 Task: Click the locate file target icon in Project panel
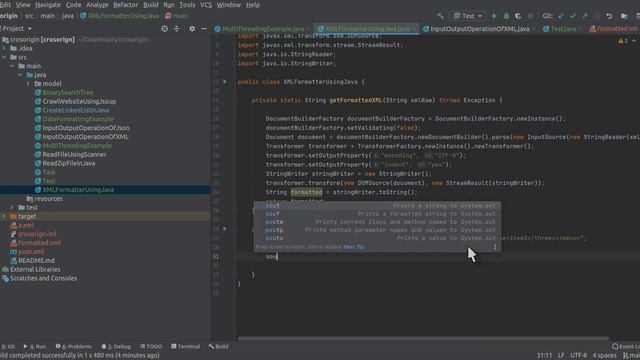click(x=164, y=29)
